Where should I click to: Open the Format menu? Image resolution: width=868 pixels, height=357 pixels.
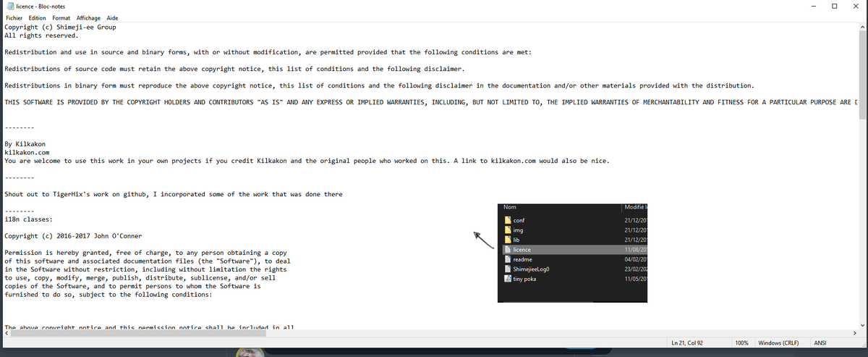(61, 17)
